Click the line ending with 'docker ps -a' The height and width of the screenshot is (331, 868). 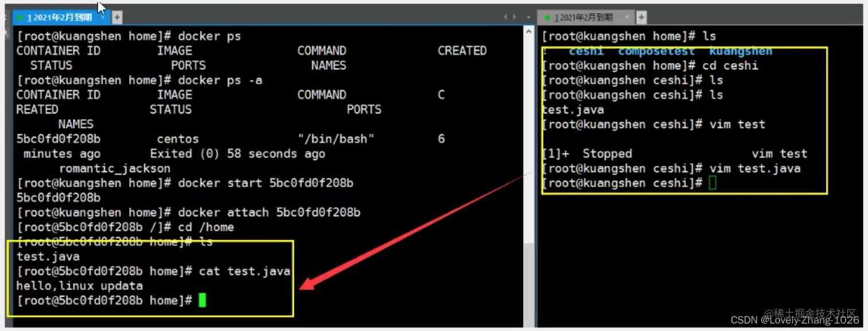[139, 80]
